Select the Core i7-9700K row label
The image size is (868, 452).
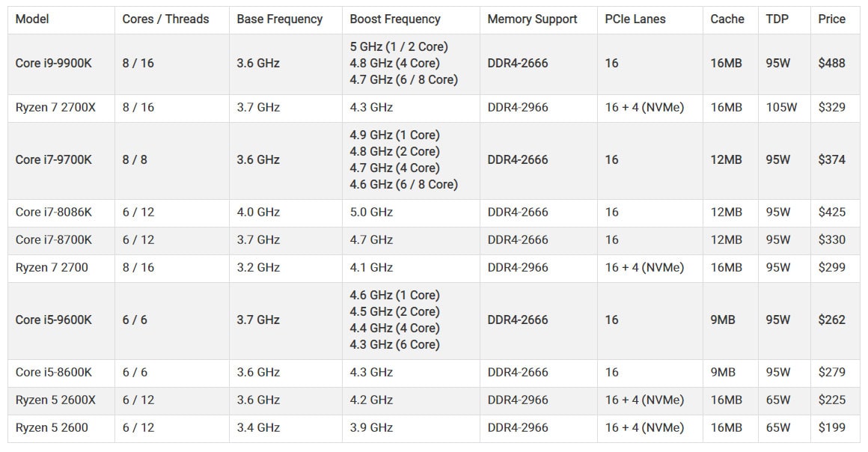pyautogui.click(x=54, y=159)
